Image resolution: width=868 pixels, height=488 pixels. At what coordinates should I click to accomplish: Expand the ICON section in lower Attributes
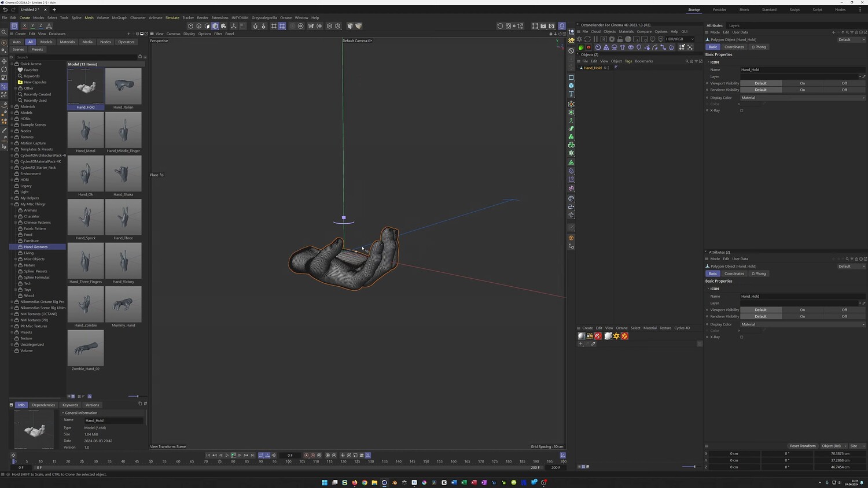coord(708,289)
